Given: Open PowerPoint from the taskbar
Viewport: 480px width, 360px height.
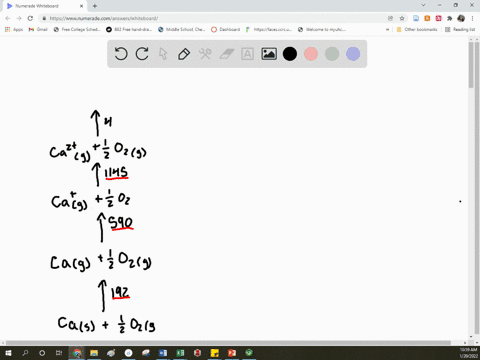Looking at the screenshot, I should pos(232,353).
